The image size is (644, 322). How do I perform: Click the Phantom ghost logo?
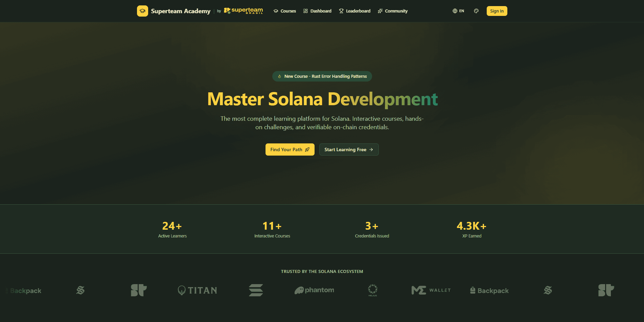(x=314, y=290)
